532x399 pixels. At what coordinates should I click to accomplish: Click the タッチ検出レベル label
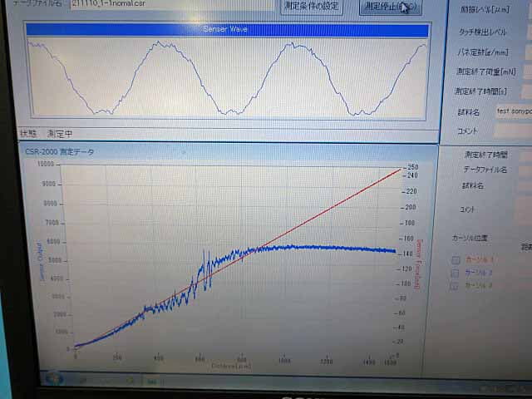pos(482,32)
